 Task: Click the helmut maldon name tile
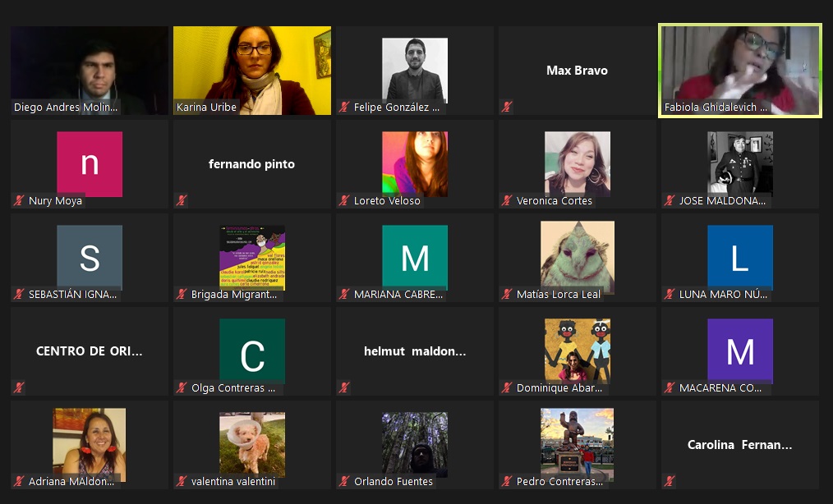(415, 351)
